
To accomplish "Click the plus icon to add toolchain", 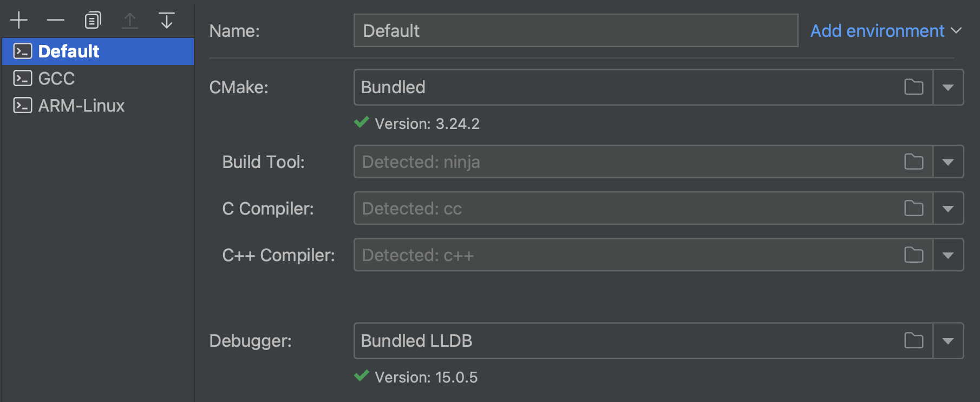I will pos(19,21).
